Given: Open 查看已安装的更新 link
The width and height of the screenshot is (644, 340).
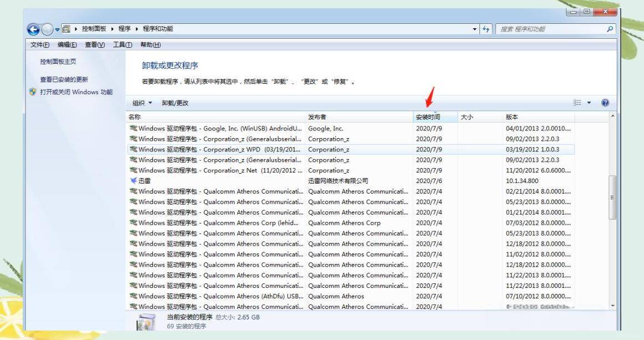Looking at the screenshot, I should click(64, 79).
